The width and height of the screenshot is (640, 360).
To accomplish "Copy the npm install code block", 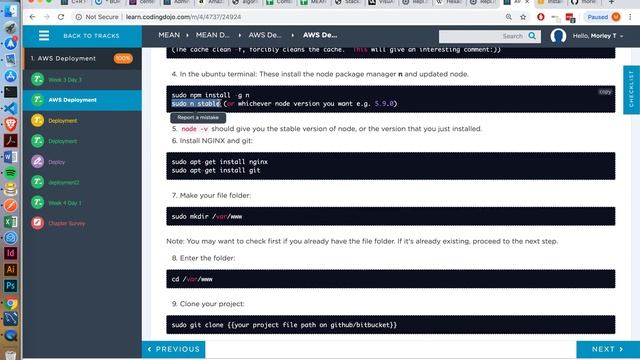I will coord(604,92).
